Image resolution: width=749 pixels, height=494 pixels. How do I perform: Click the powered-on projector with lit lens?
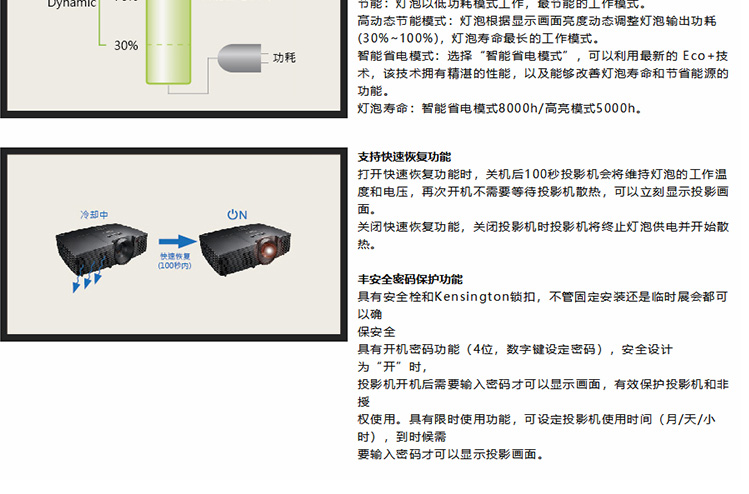click(x=245, y=248)
